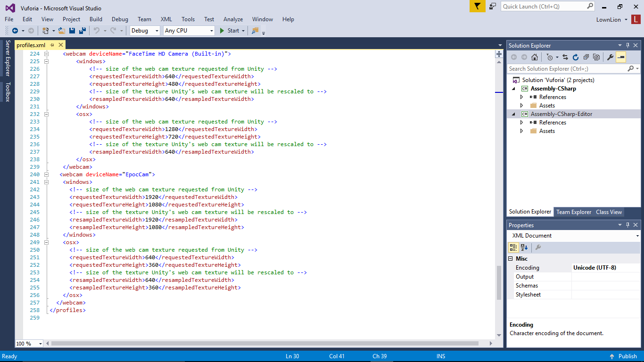Click the Undo arrow icon
Screen dimensions: 644x362
(97, 31)
